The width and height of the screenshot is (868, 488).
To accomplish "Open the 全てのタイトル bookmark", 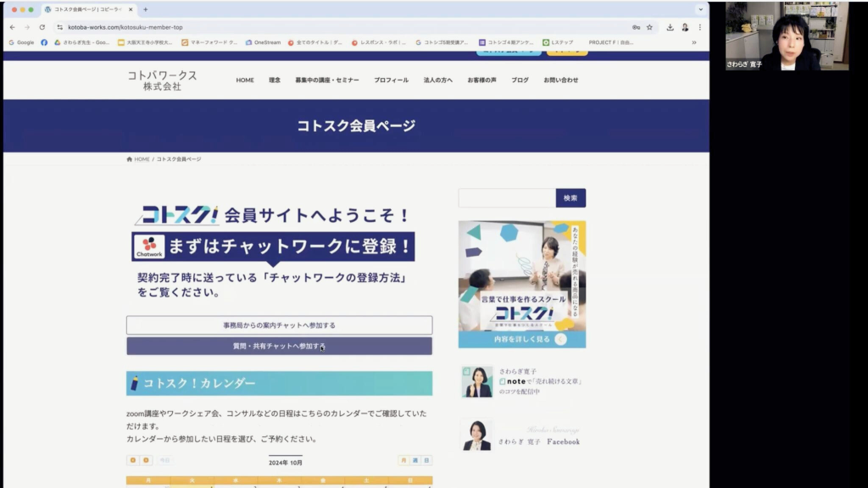I will [315, 42].
